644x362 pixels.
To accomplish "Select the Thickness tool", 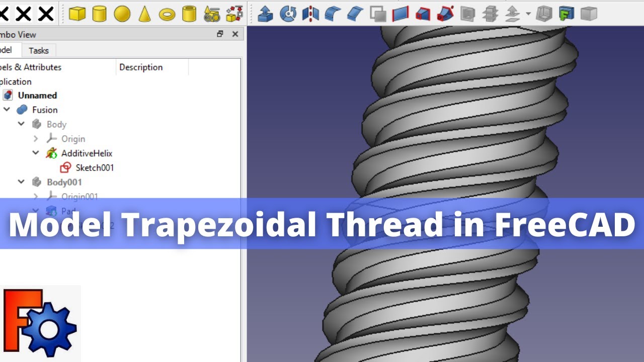I will pyautogui.click(x=544, y=14).
